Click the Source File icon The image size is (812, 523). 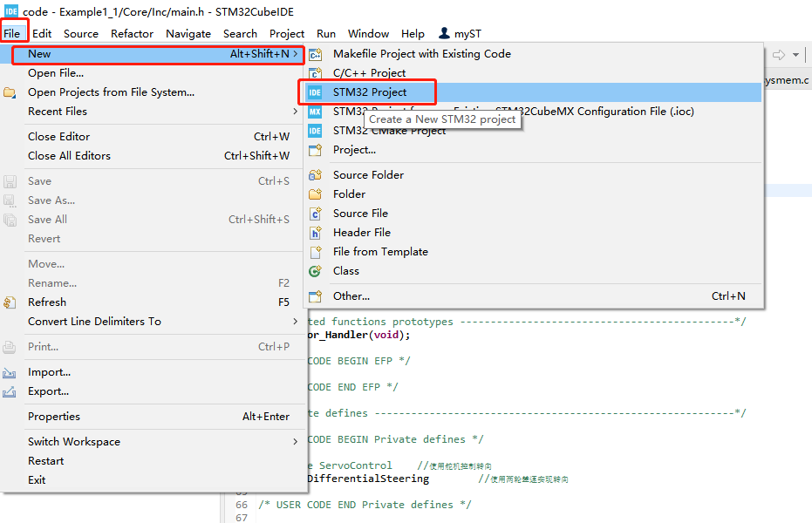click(316, 214)
